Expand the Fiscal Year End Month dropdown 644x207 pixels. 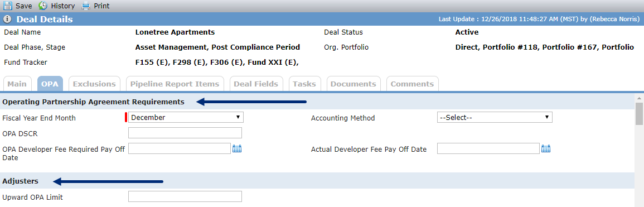186,118
